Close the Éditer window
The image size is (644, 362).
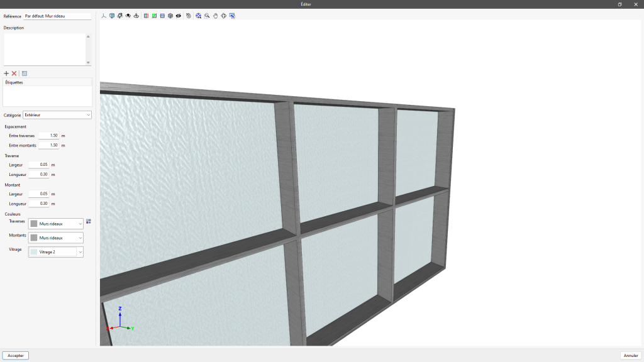636,4
